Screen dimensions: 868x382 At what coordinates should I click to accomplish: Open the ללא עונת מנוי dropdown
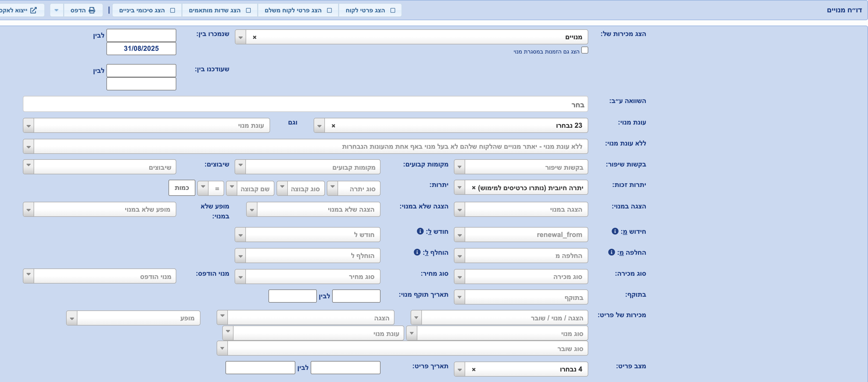coord(29,146)
